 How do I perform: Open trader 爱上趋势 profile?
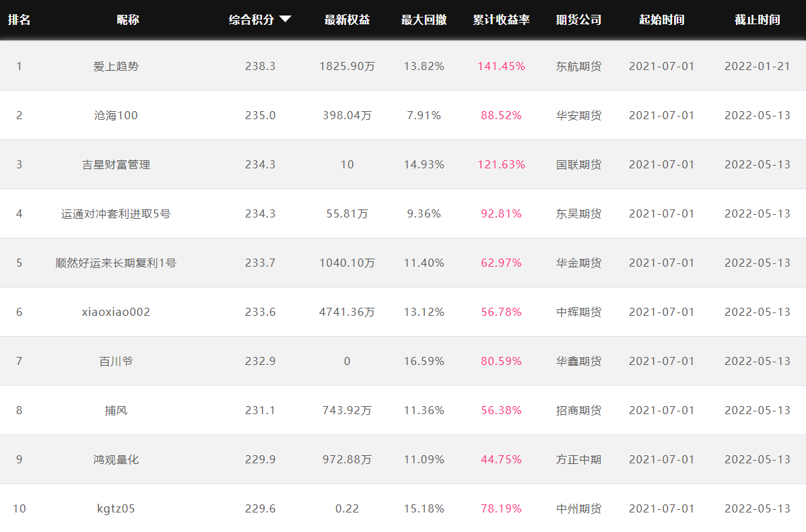point(116,66)
